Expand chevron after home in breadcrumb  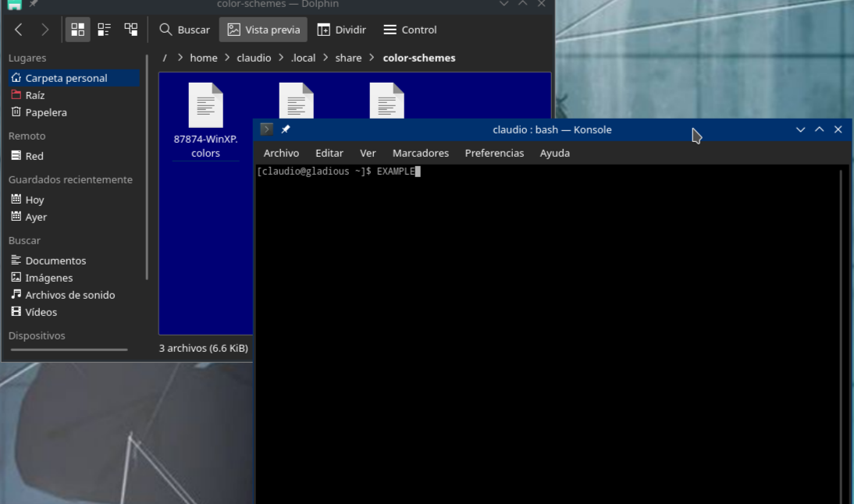coord(227,58)
